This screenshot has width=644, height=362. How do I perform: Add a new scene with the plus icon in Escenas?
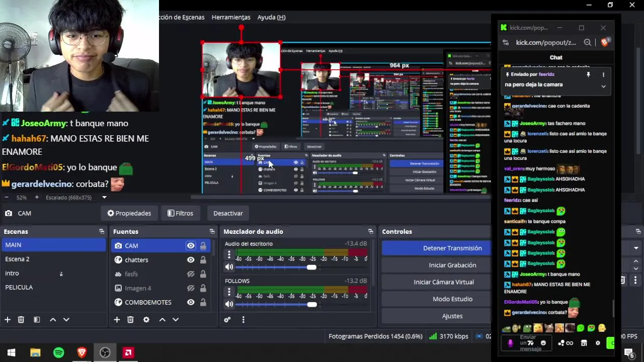point(8,320)
